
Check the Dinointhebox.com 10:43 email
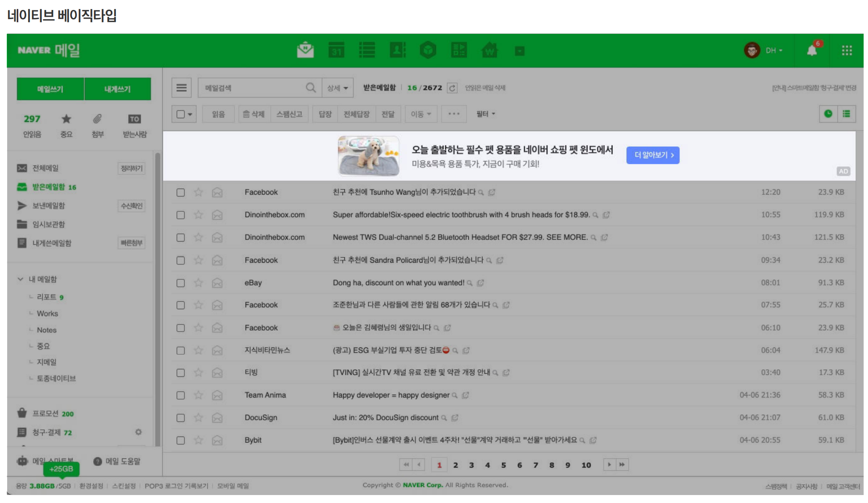(x=181, y=238)
